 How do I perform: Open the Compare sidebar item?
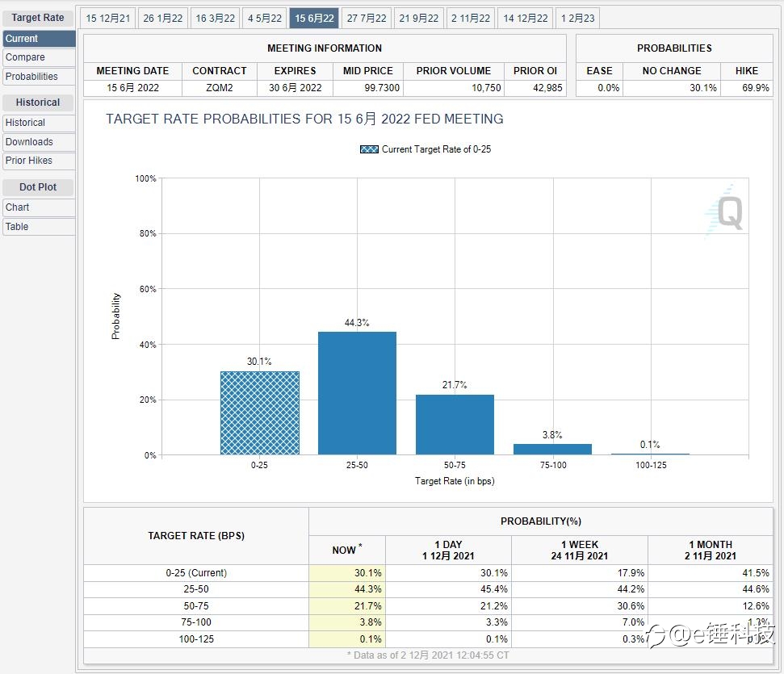(39, 57)
